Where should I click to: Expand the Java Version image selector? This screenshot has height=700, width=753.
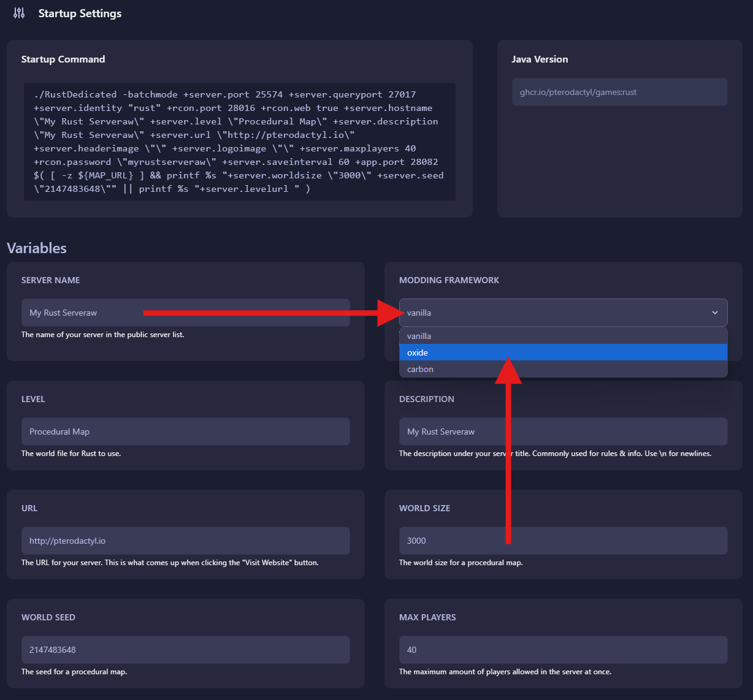(x=619, y=91)
